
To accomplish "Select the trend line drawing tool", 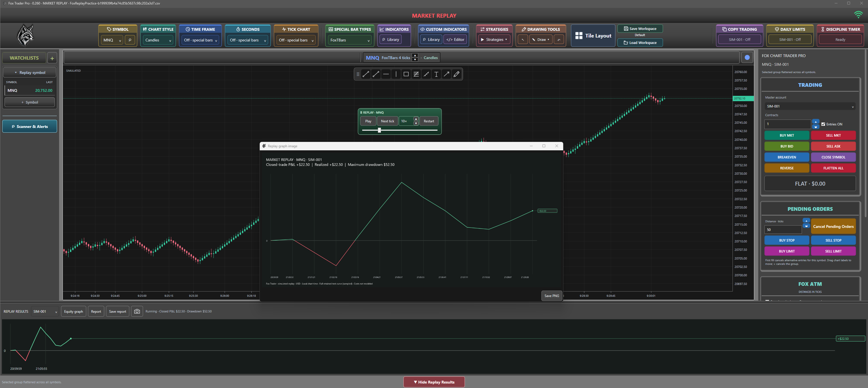I will click(x=366, y=74).
